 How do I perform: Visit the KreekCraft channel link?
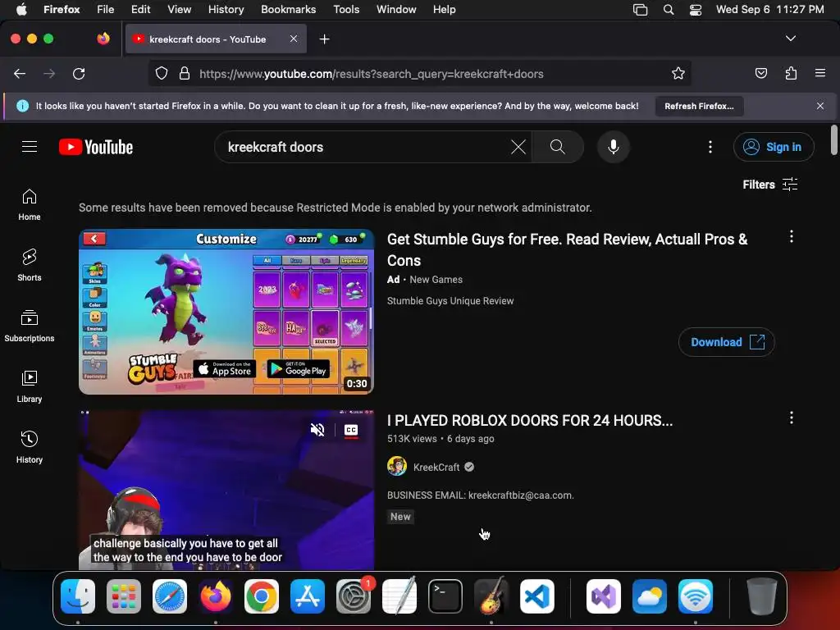(x=436, y=467)
